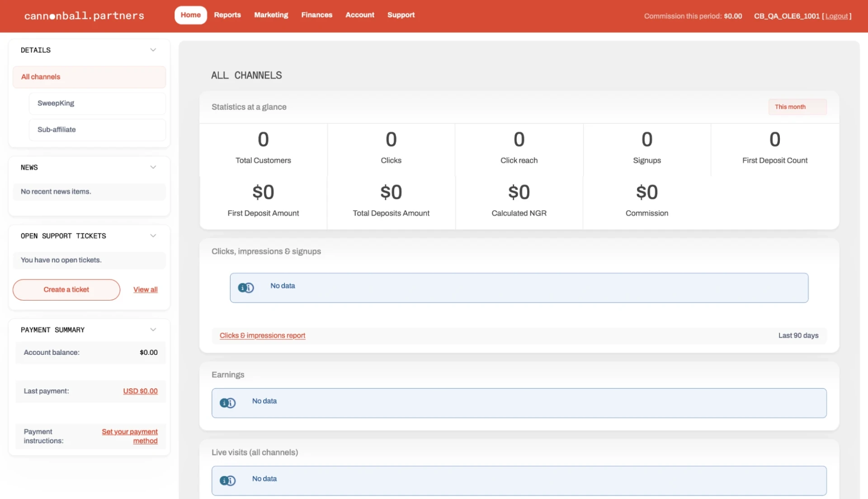Open the USD $0.00 last payment link
868x499 pixels.
coord(140,391)
